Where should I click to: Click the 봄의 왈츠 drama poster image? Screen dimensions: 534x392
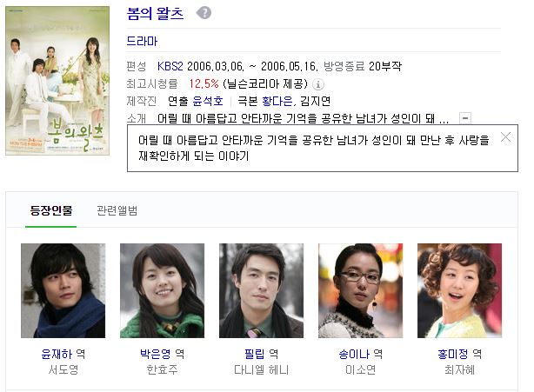click(x=57, y=81)
